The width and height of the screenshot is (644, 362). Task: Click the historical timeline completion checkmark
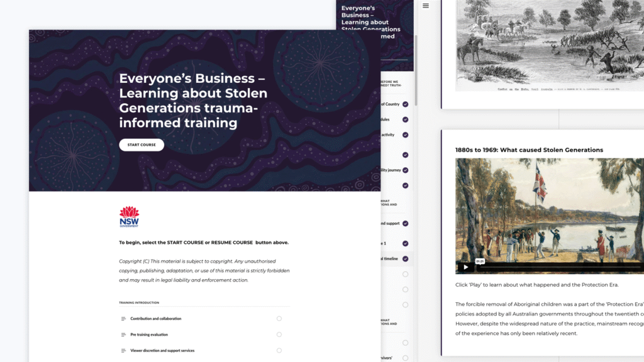[405, 258]
